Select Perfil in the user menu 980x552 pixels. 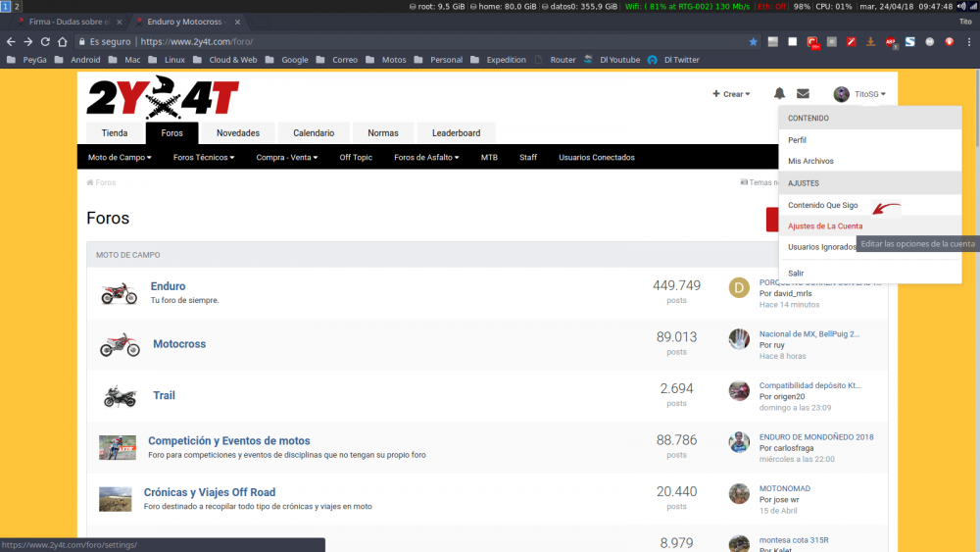[870, 140]
